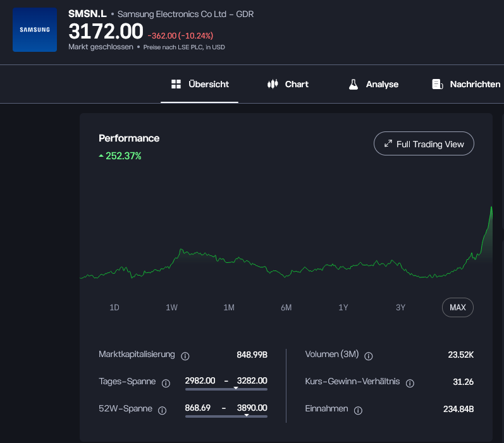Switch chart to 3Y range

tap(400, 307)
